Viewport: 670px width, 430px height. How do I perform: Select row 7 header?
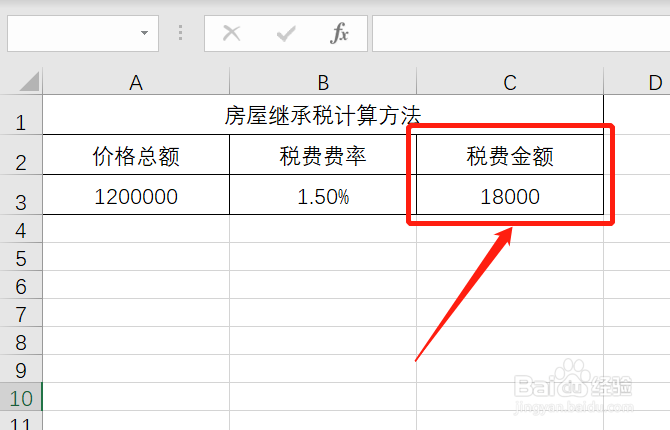21,313
